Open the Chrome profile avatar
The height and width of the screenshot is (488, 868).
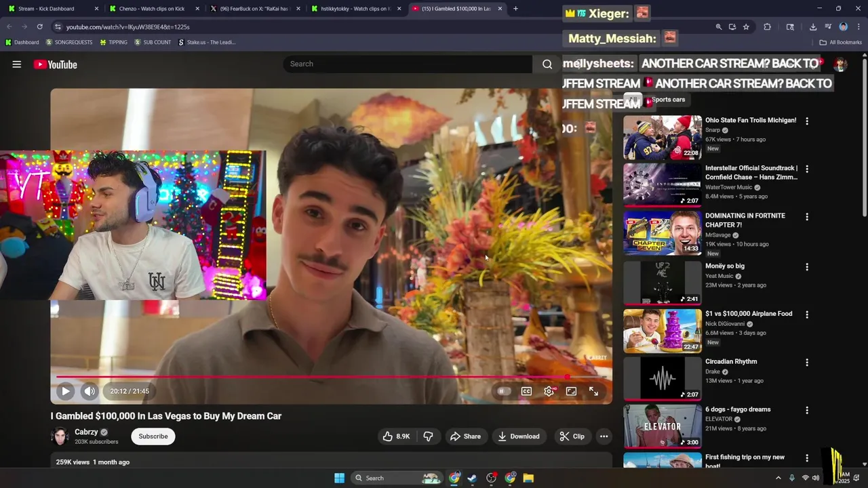(x=843, y=26)
